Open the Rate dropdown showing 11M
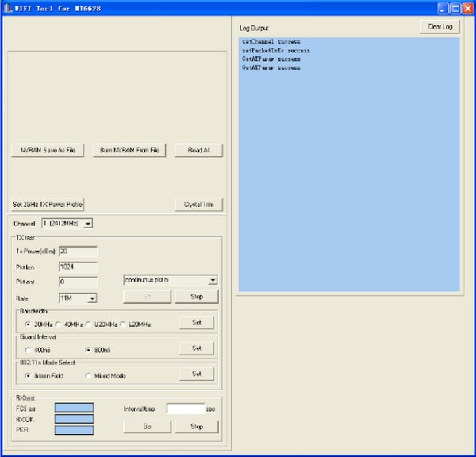The width and height of the screenshot is (476, 457). (x=92, y=298)
